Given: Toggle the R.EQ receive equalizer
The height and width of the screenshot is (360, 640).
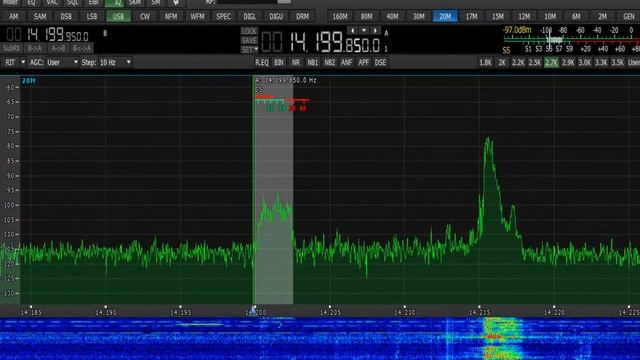Looking at the screenshot, I should click(x=262, y=62).
